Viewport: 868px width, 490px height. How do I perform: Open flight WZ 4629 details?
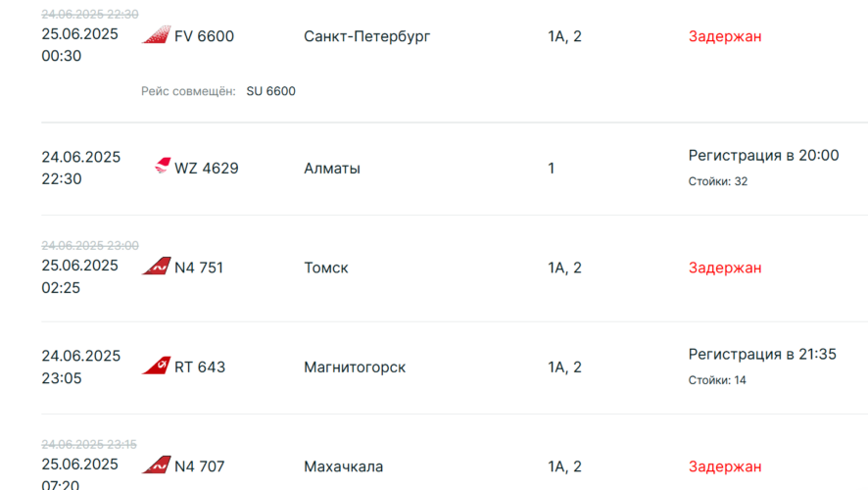tap(207, 168)
